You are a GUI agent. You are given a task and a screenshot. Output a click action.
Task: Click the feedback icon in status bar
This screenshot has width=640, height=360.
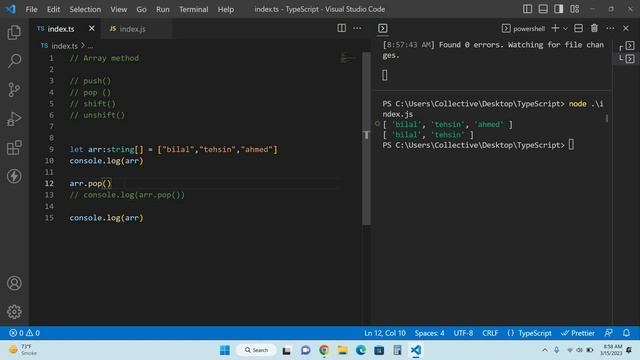click(x=609, y=333)
